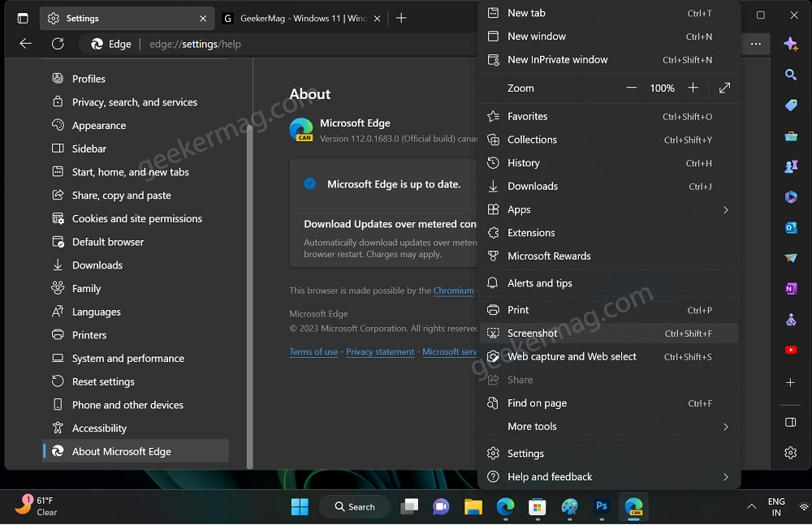Open History from the menu

[609, 163]
